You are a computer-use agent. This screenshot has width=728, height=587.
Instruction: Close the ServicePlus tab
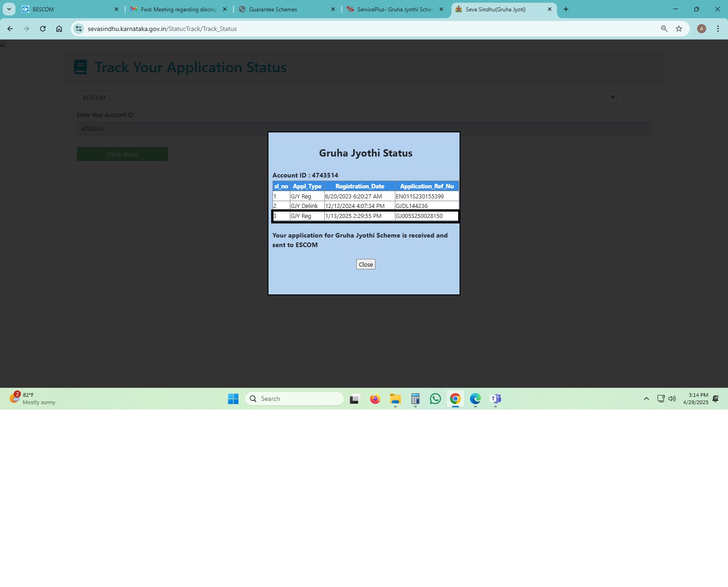(441, 9)
